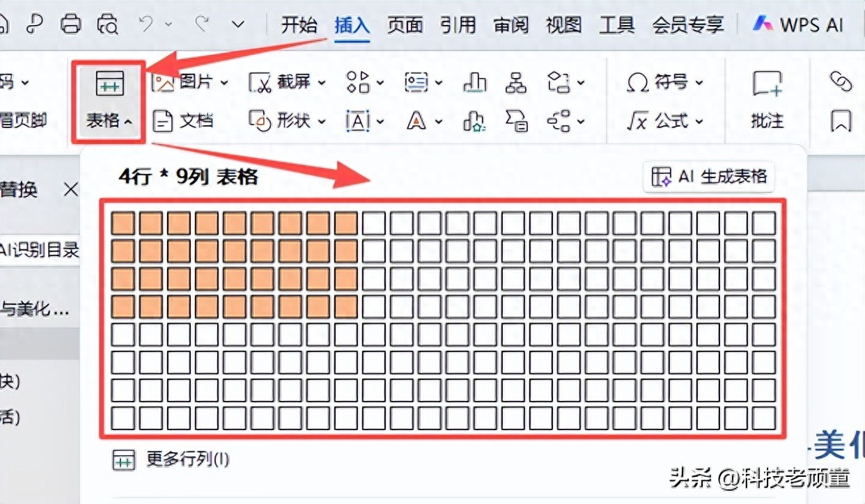This screenshot has height=504, width=865.
Task: Expand quick access toolbar customize chevron
Action: (x=238, y=25)
